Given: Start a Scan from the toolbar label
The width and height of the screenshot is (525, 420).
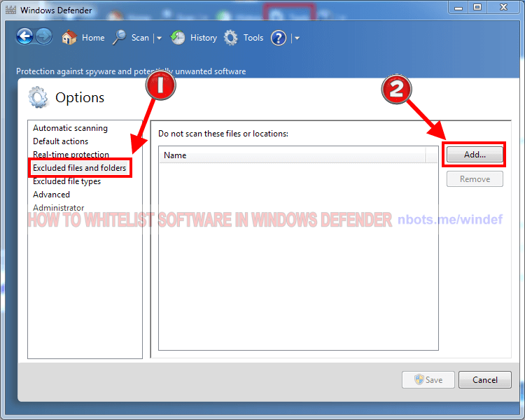Looking at the screenshot, I should click(x=140, y=38).
